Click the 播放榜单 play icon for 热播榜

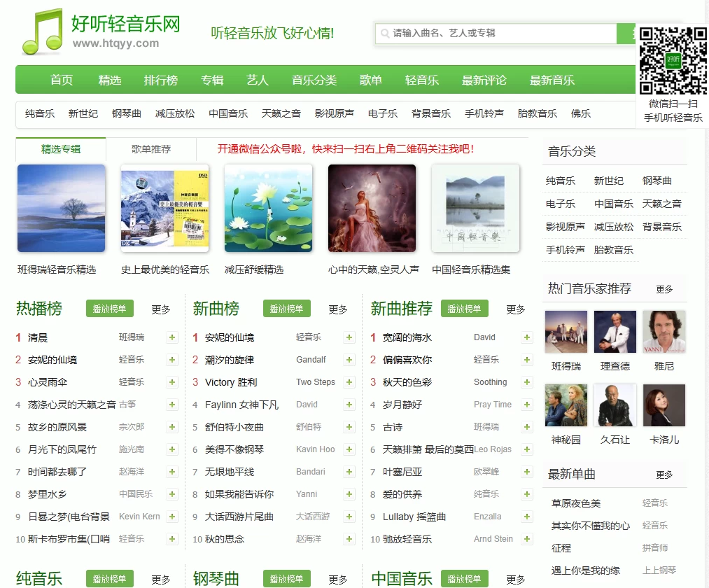[109, 308]
